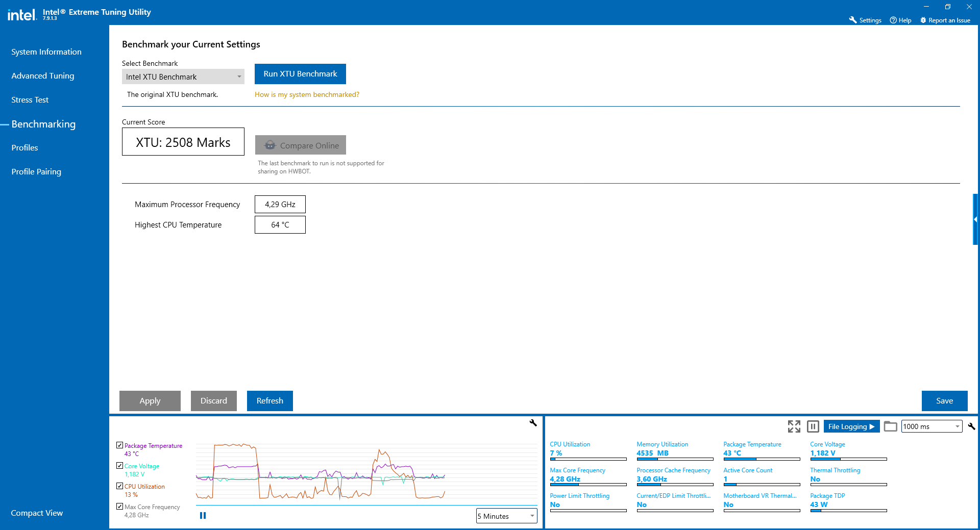This screenshot has width=980, height=530.
Task: Open the Select Benchmark dropdown
Action: click(183, 77)
